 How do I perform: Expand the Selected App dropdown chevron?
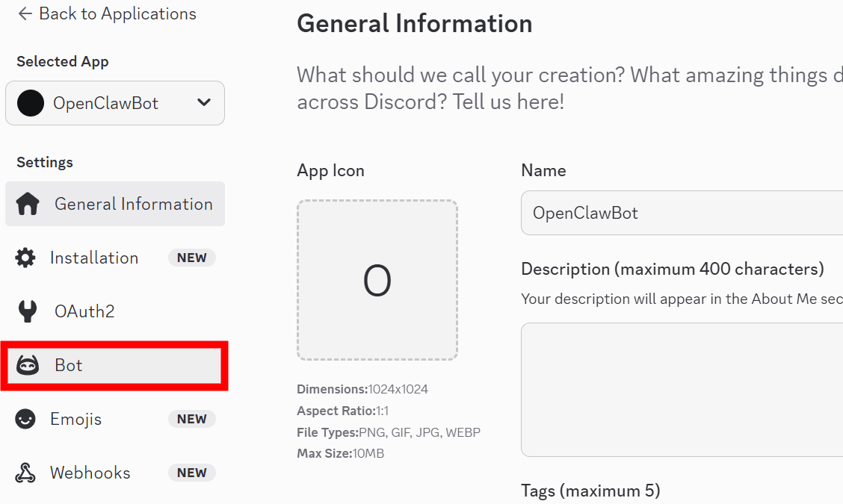tap(204, 103)
